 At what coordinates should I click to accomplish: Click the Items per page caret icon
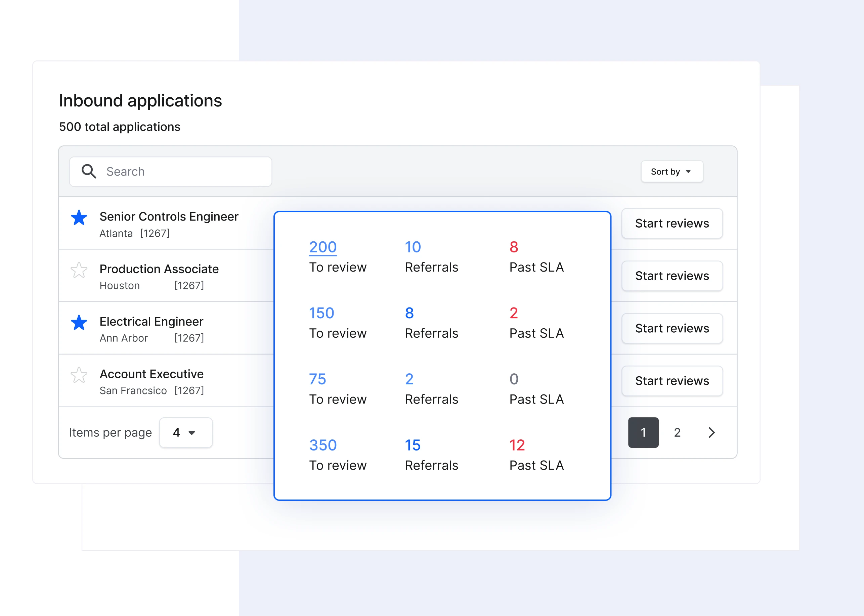[x=192, y=432]
